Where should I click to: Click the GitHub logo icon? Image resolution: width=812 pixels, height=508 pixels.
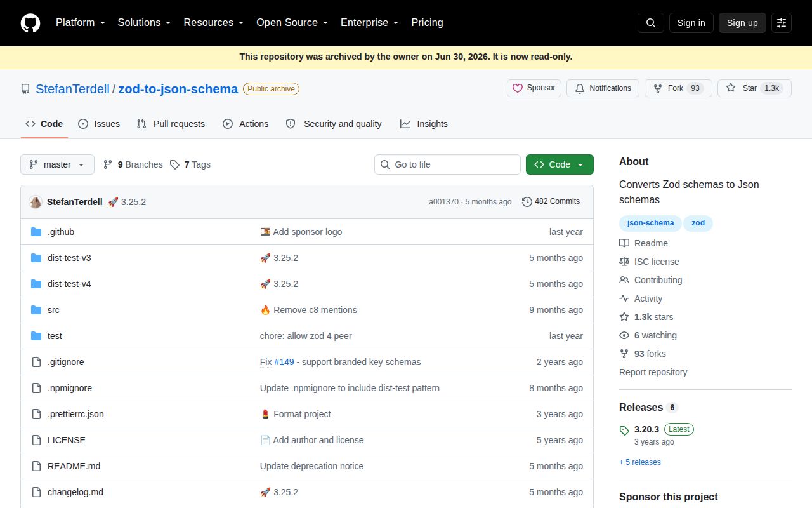(30, 23)
